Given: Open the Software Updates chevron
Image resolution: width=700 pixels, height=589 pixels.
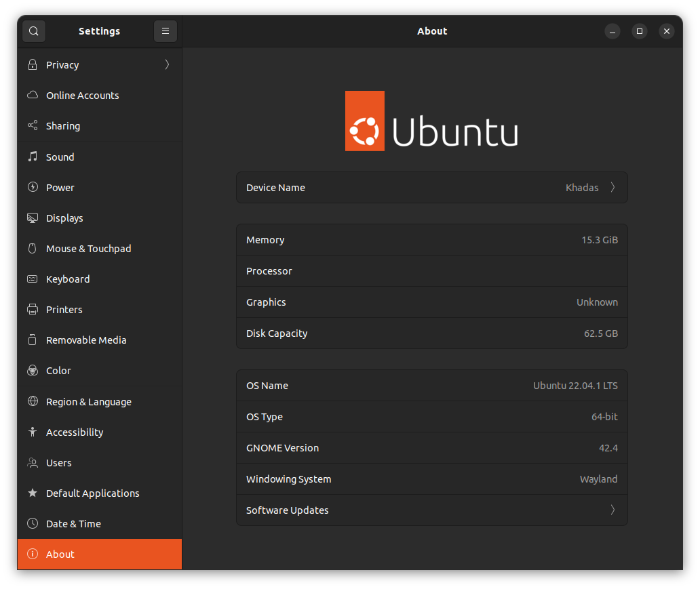Looking at the screenshot, I should pyautogui.click(x=613, y=510).
